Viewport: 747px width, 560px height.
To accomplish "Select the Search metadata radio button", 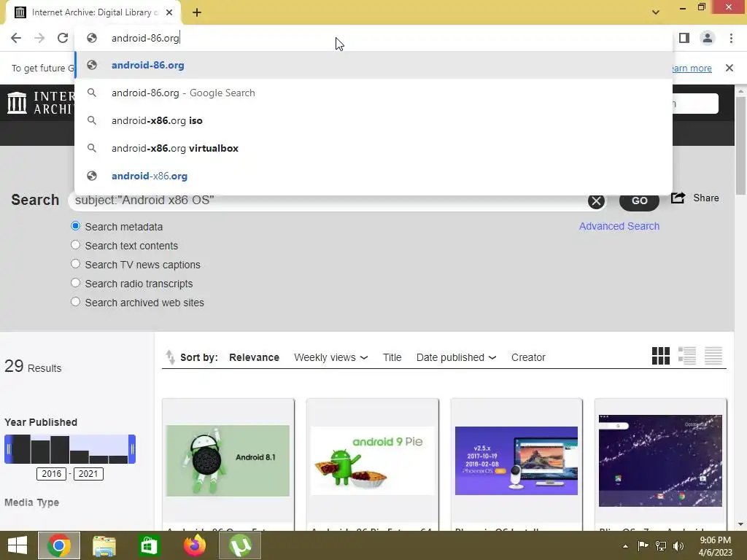I will (75, 226).
